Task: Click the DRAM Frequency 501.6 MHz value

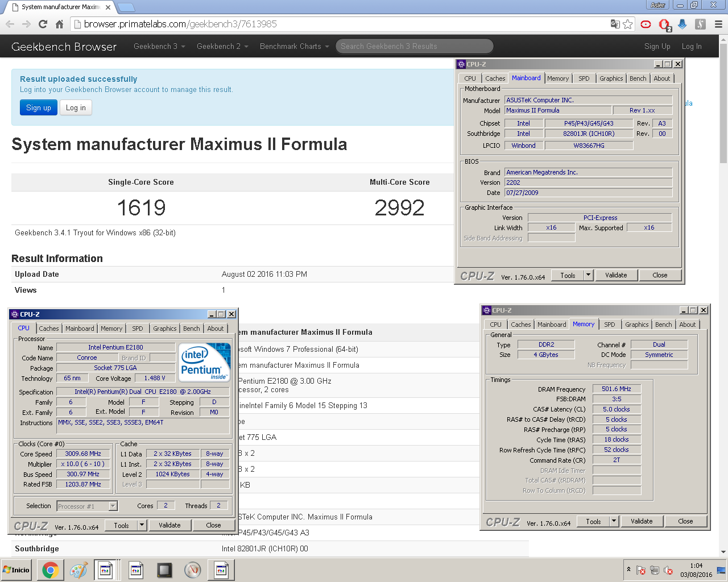Action: 617,389
